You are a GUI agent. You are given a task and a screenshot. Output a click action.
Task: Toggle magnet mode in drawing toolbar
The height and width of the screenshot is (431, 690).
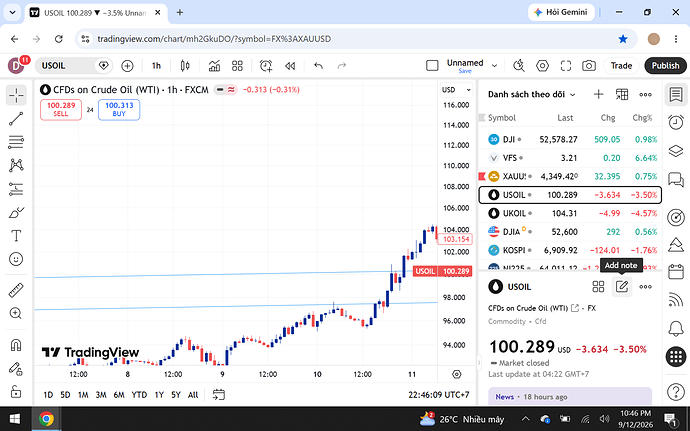coord(16,345)
